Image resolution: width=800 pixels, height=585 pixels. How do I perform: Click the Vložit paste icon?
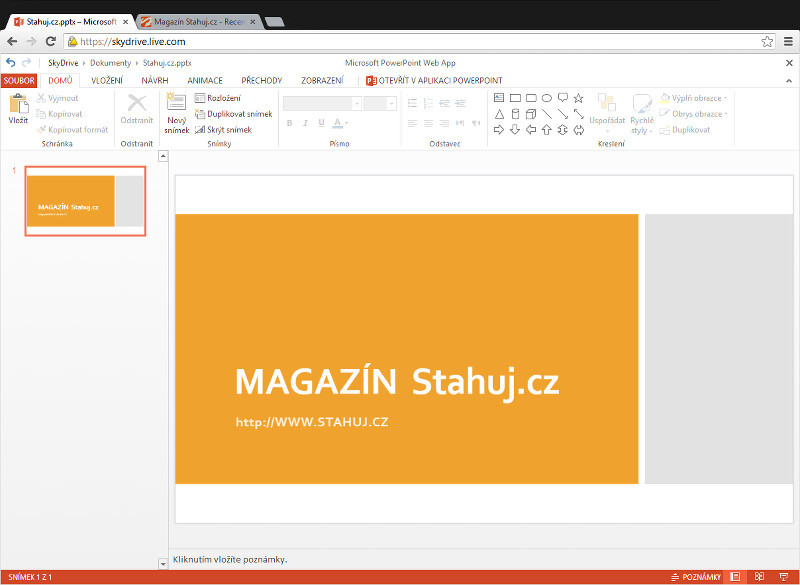(x=18, y=104)
